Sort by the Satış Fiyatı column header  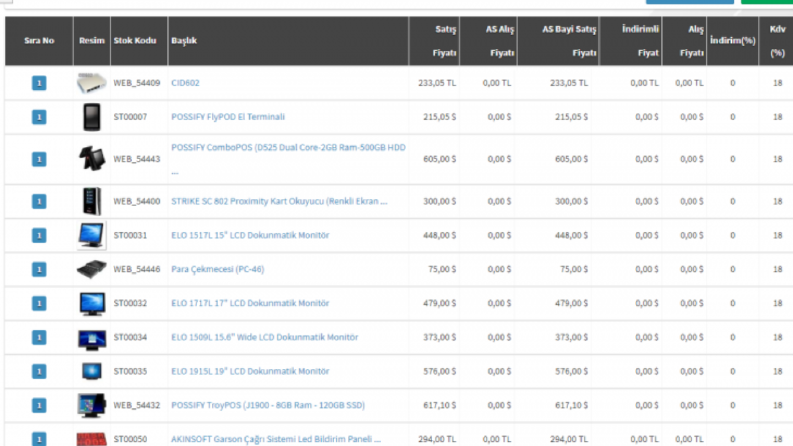click(445, 41)
